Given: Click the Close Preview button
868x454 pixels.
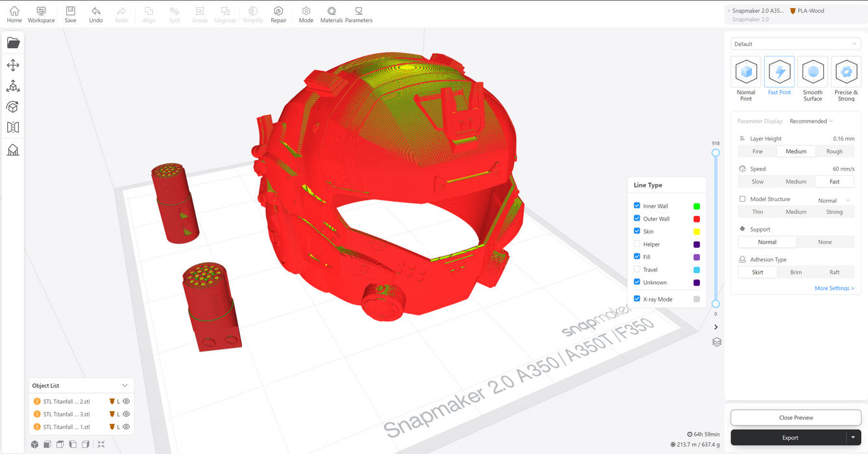Looking at the screenshot, I should [x=795, y=418].
